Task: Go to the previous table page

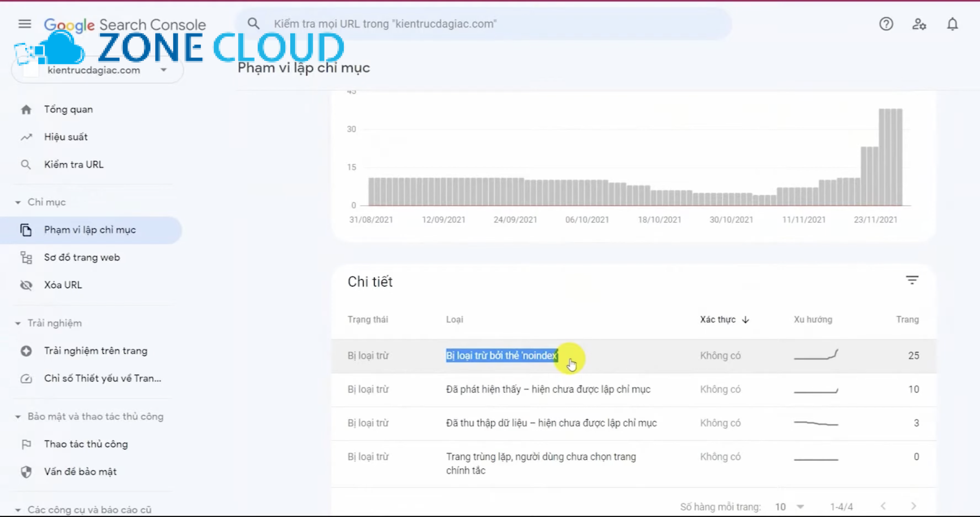Action: point(883,506)
